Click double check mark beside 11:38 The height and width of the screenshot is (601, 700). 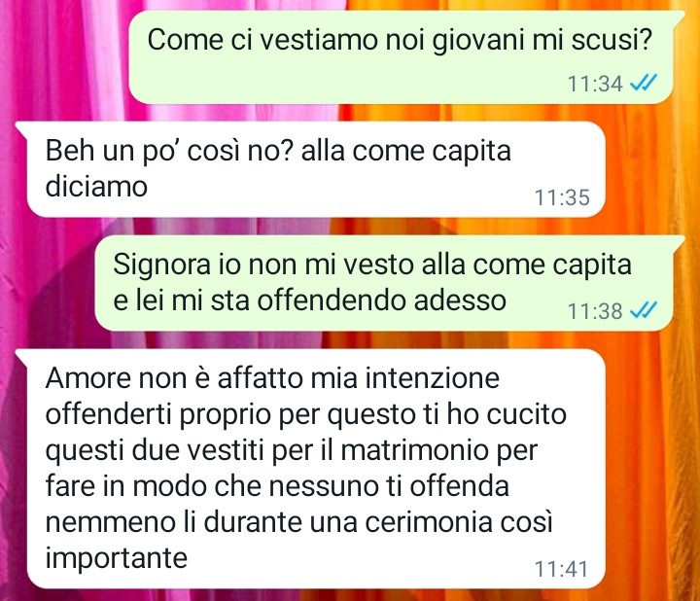[644, 310]
